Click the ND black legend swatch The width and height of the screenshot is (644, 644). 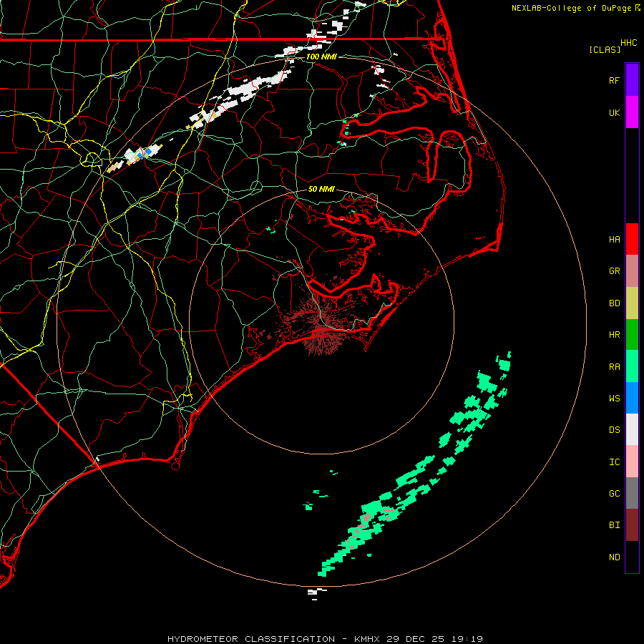point(632,557)
